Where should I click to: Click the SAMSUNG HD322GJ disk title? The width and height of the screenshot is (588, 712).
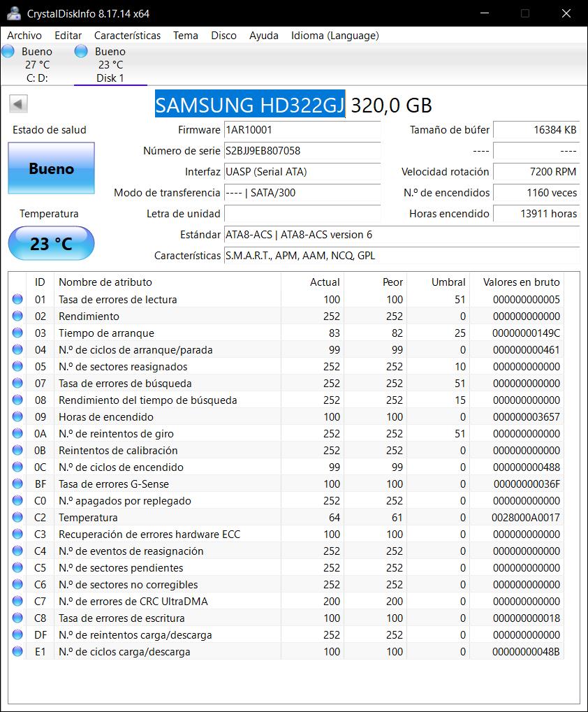tap(250, 105)
